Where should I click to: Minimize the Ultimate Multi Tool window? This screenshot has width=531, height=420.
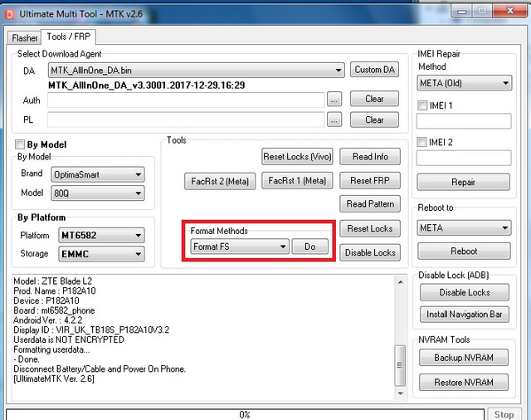coord(461,12)
